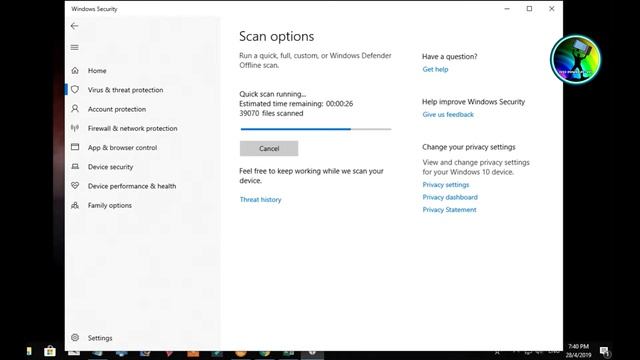Click the circular channel logo overlay

click(x=575, y=60)
